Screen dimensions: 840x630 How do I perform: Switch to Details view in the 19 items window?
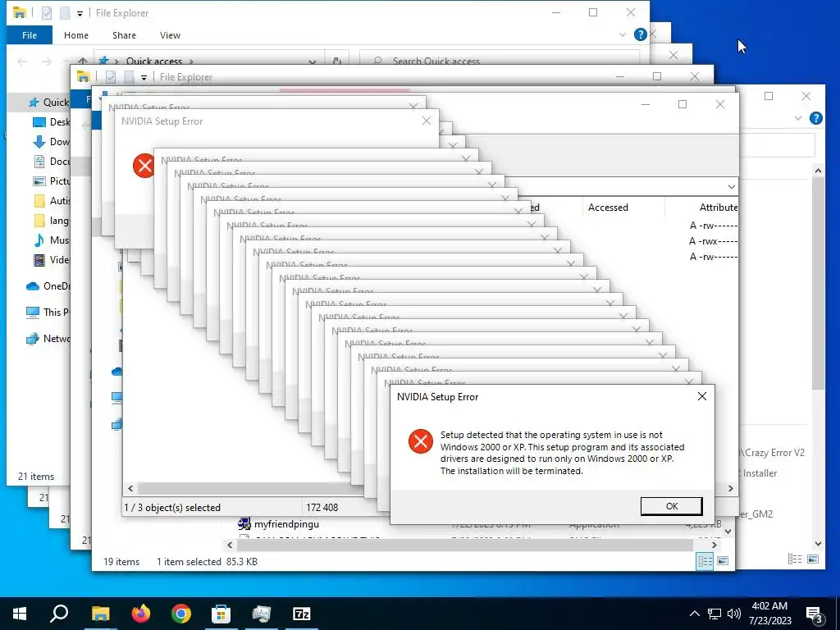pyautogui.click(x=705, y=561)
